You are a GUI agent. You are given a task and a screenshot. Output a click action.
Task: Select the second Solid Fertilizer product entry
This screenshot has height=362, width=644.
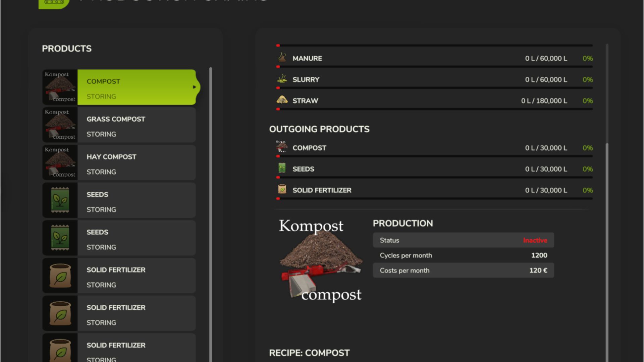click(x=136, y=313)
